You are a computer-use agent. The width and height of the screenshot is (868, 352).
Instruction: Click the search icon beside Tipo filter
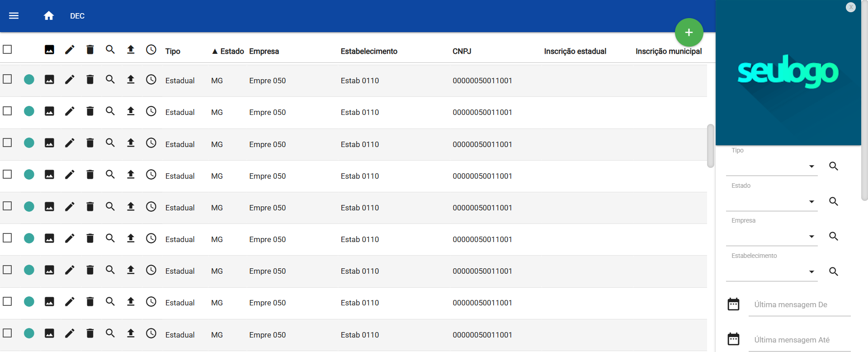tap(834, 166)
